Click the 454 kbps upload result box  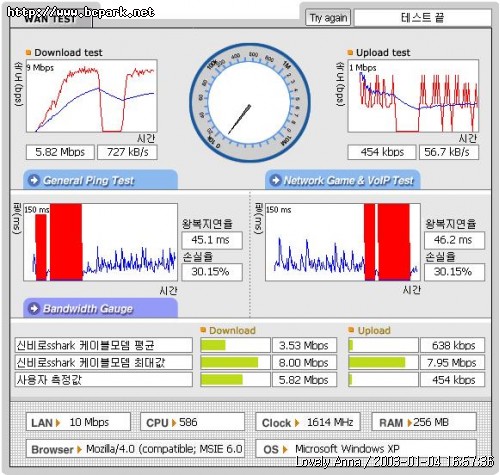pyautogui.click(x=382, y=152)
